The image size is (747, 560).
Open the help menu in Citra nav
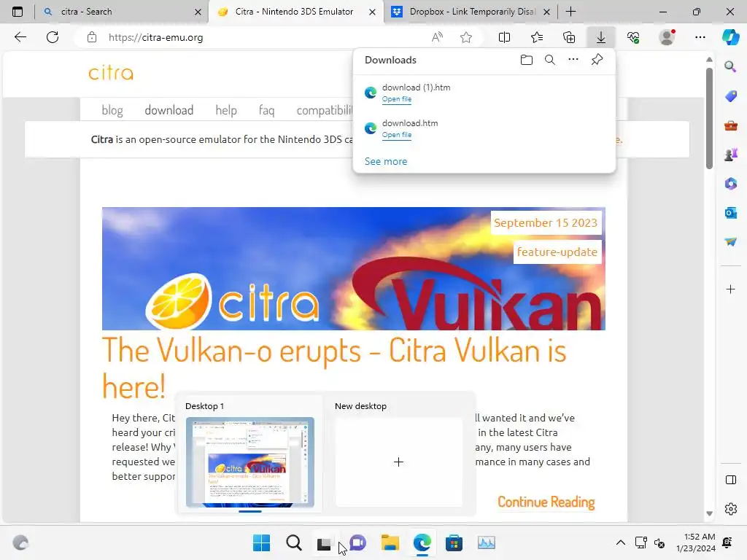pos(226,111)
